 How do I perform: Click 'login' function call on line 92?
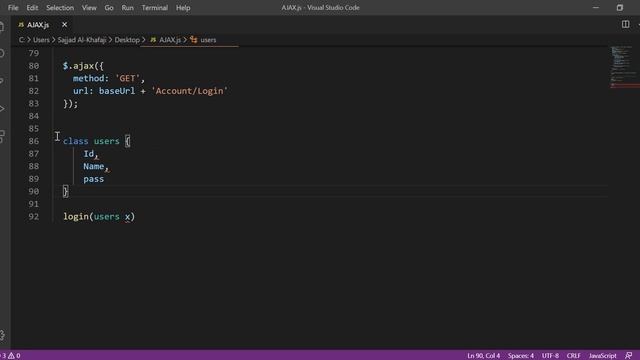point(76,217)
